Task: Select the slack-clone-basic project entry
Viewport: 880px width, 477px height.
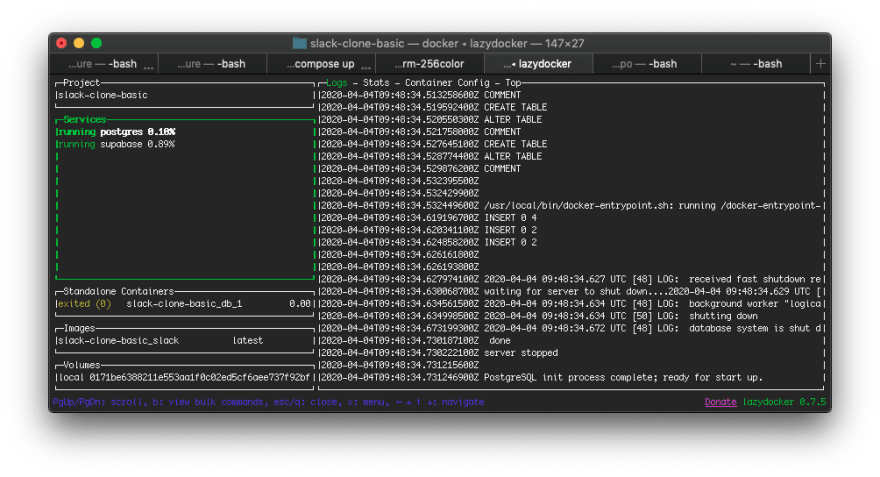Action: pyautogui.click(x=185, y=95)
